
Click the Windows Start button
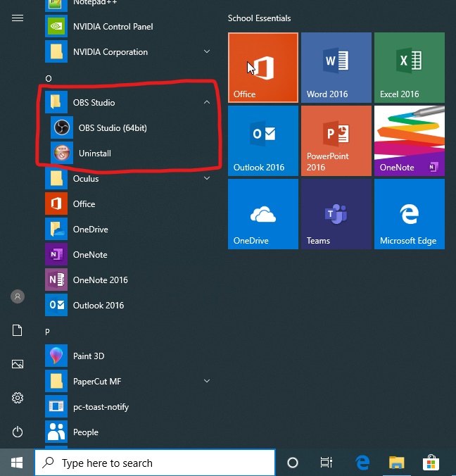coord(17,463)
